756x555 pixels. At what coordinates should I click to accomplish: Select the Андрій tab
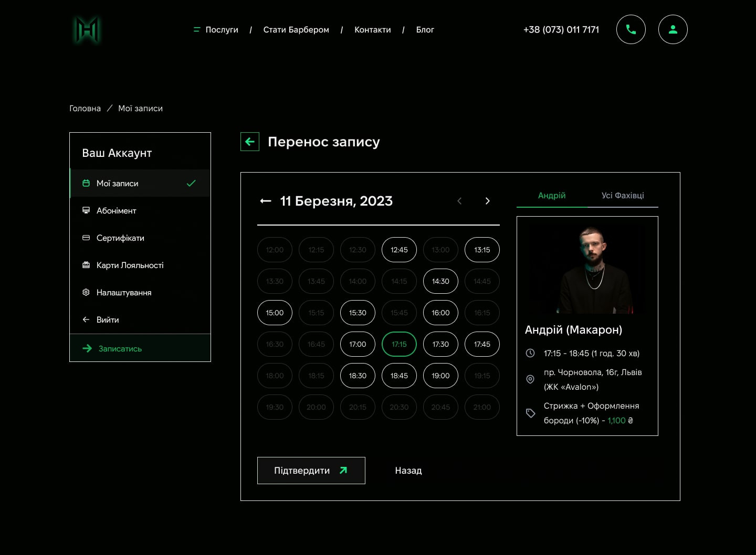(x=552, y=195)
